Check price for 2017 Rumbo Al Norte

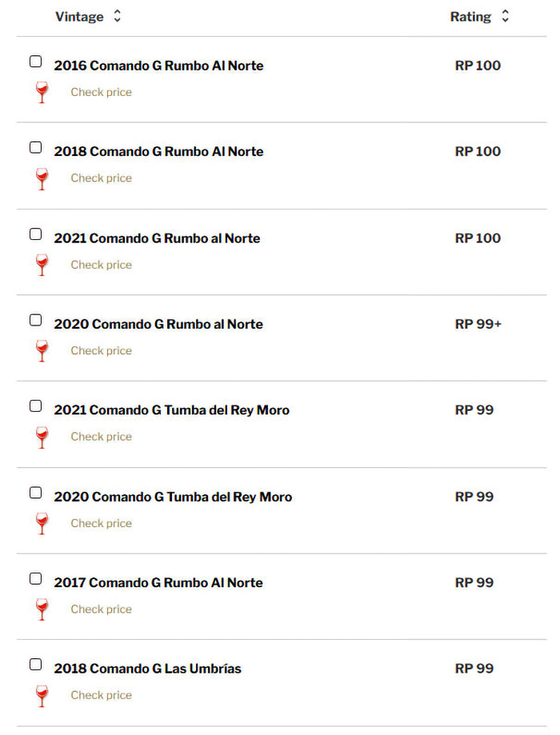[x=101, y=609]
